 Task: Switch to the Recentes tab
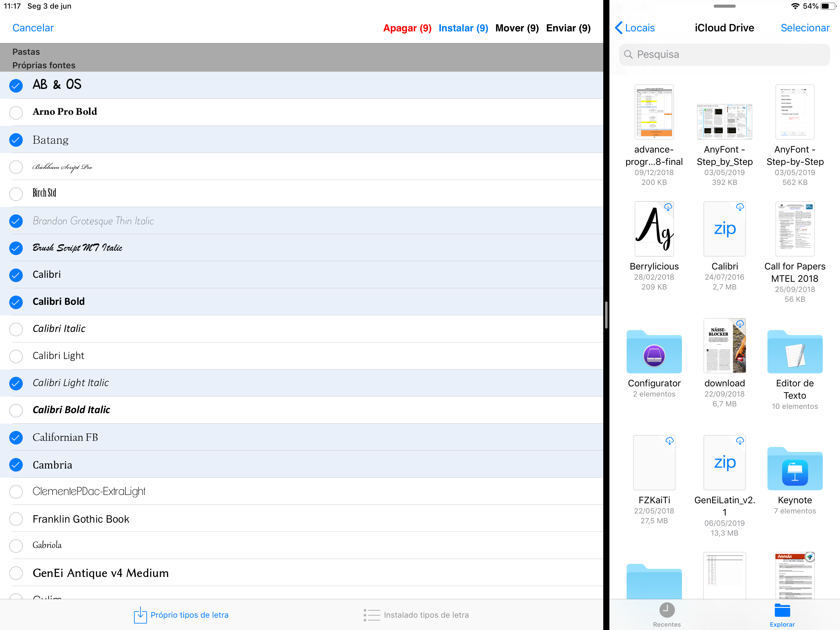tap(667, 614)
